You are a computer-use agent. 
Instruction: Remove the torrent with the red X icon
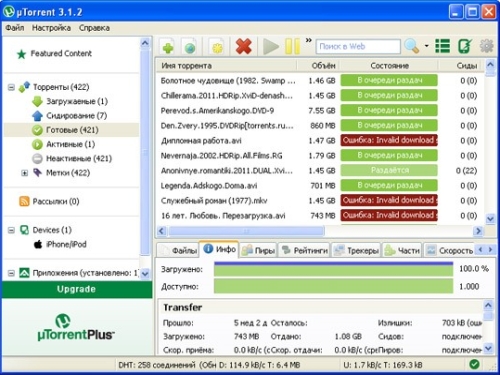tap(243, 46)
